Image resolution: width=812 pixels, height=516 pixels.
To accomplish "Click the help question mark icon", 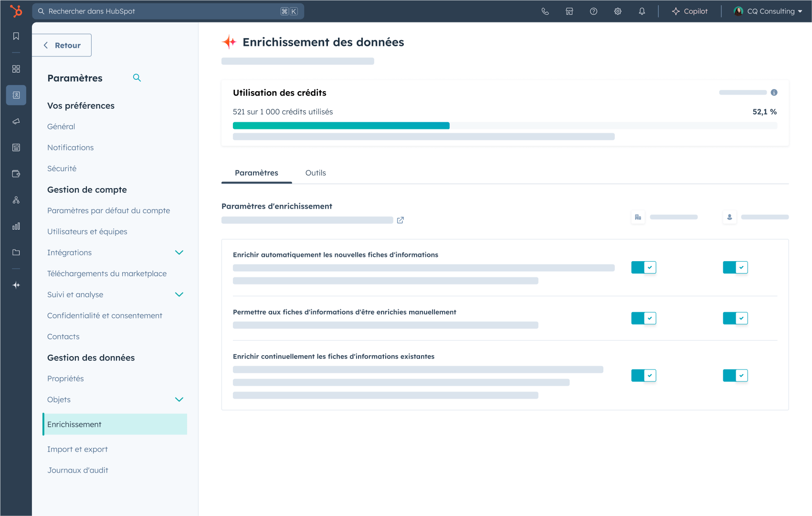I will (593, 11).
